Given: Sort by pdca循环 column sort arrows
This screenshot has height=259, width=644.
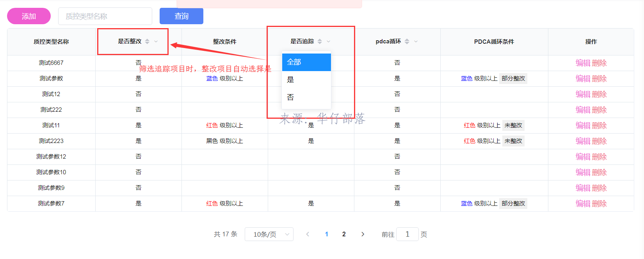Looking at the screenshot, I should 407,41.
